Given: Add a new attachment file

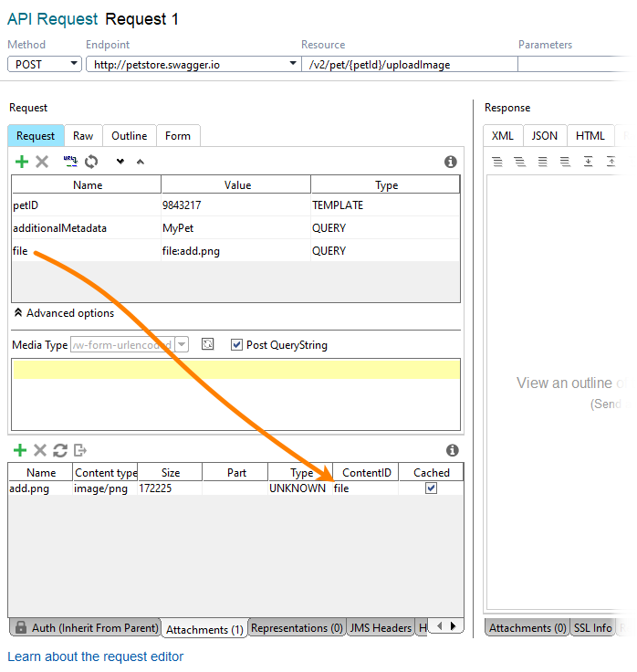Looking at the screenshot, I should [20, 450].
